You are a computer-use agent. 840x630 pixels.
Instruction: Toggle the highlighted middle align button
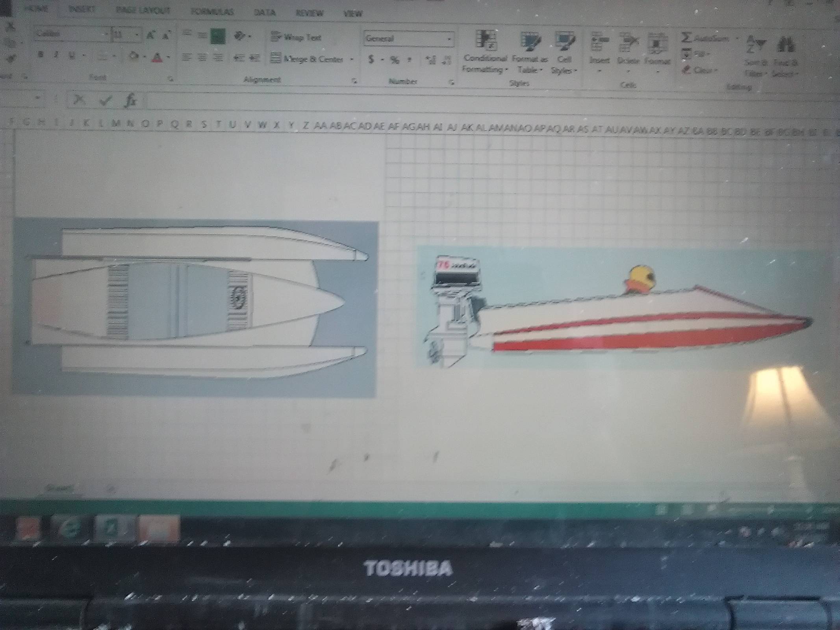click(217, 37)
